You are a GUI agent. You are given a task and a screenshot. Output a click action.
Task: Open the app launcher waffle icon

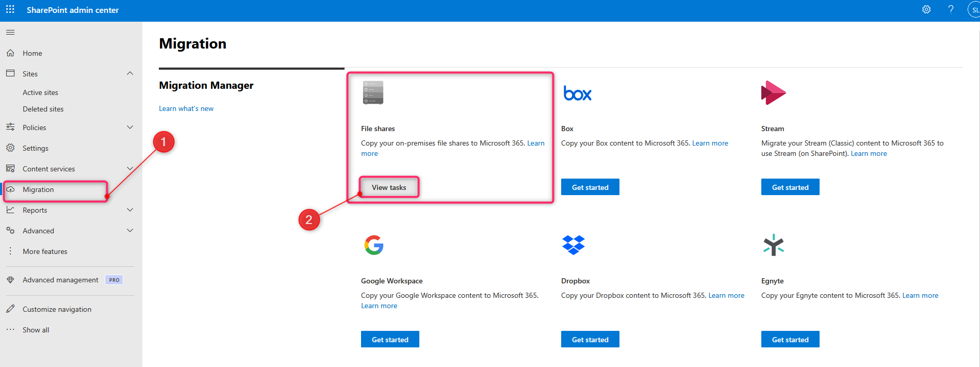[10, 10]
